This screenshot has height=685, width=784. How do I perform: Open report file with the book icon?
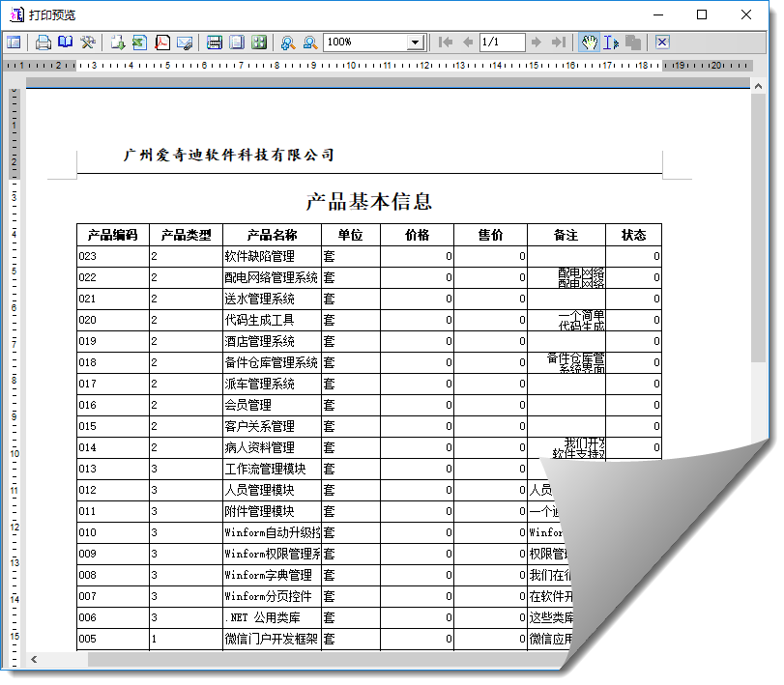[66, 43]
